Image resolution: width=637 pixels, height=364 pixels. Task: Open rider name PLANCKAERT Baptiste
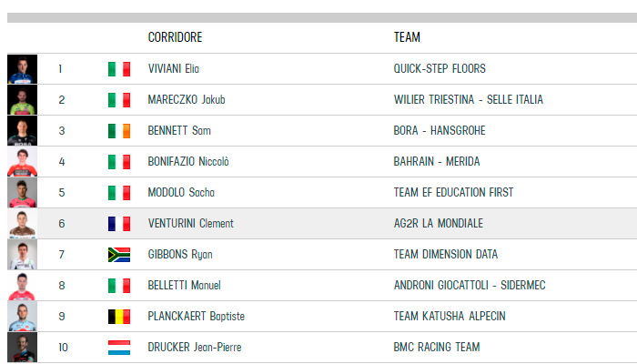click(x=197, y=317)
